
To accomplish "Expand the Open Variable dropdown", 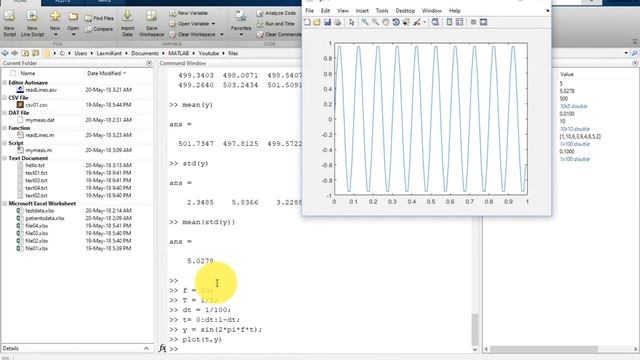I will coord(213,24).
